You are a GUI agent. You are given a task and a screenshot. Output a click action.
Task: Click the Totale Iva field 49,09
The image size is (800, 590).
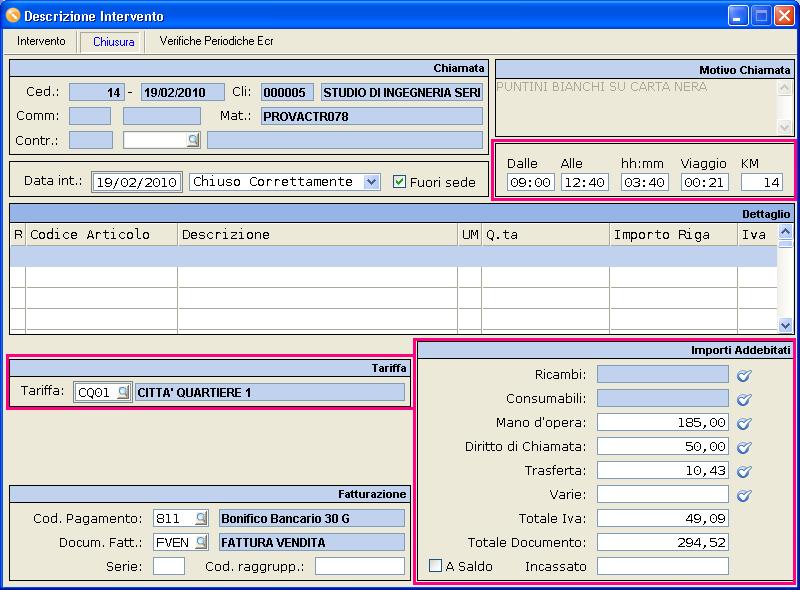(663, 519)
